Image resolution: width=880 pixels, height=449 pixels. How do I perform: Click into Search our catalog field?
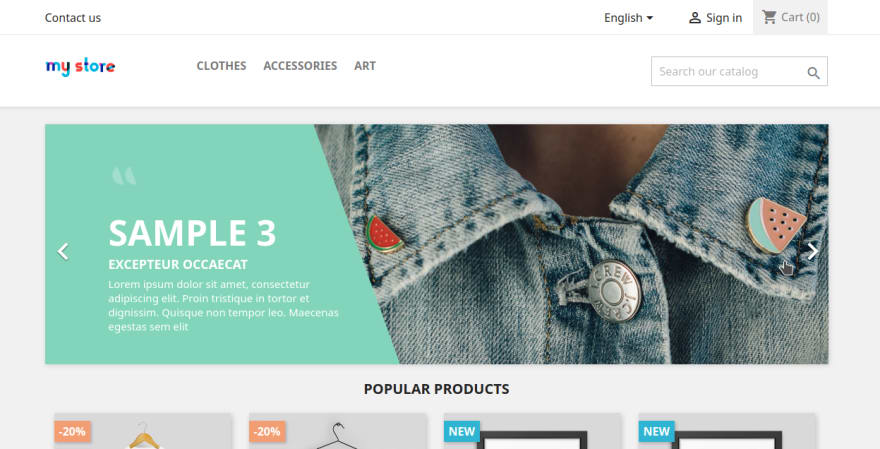pos(730,71)
